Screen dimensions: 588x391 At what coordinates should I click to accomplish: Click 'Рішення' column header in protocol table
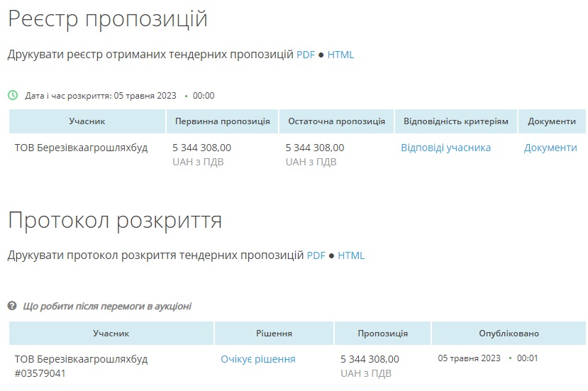click(274, 334)
